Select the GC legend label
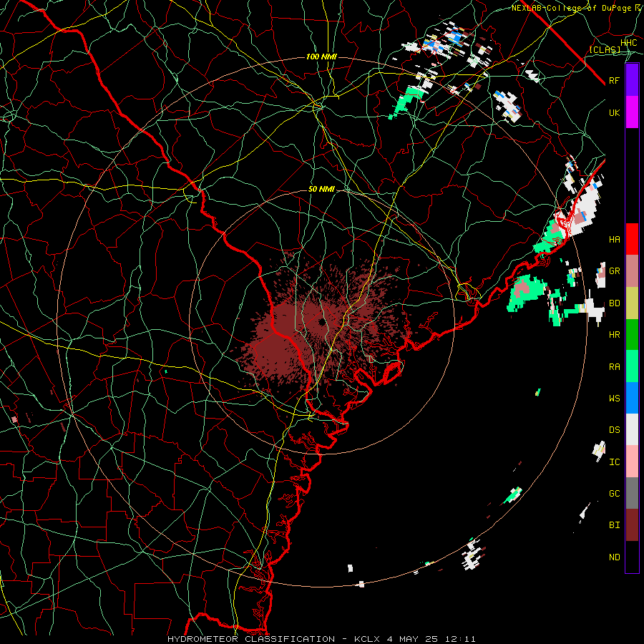 tap(615, 493)
